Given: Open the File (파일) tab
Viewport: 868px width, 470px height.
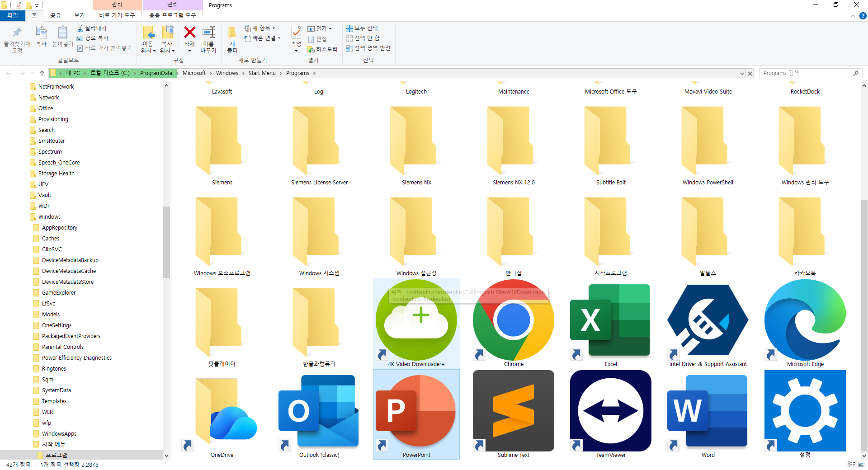Looking at the screenshot, I should click(x=13, y=15).
